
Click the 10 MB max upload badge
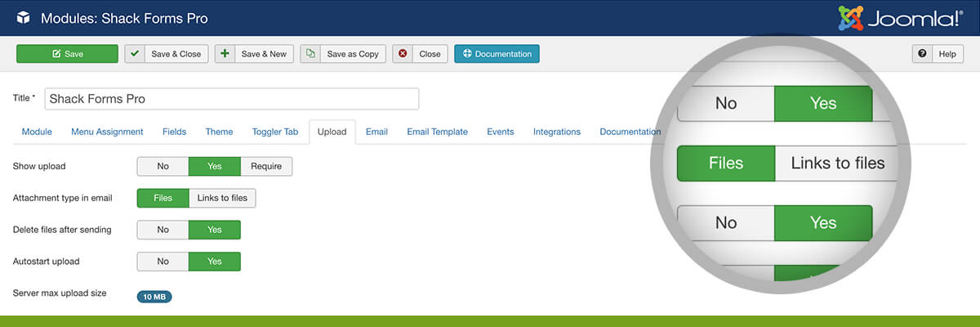[x=154, y=297]
